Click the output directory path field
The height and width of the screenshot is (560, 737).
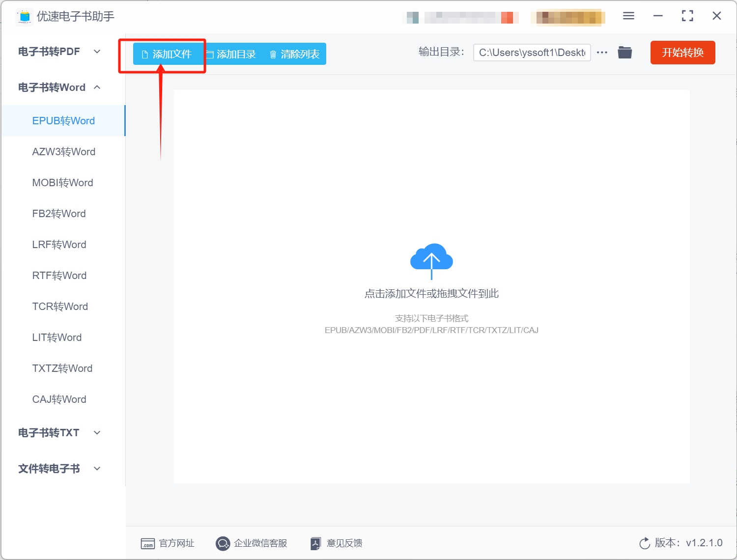(532, 53)
